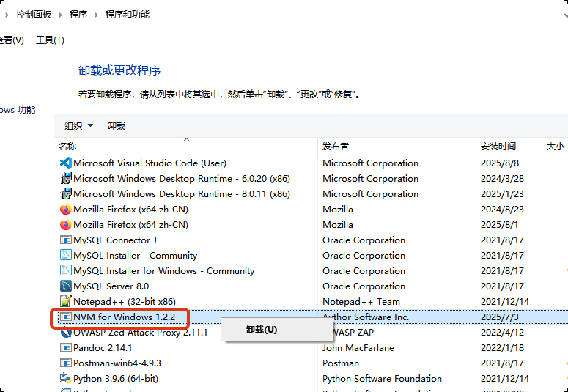Click install date 2025/8/8

[x=500, y=163]
